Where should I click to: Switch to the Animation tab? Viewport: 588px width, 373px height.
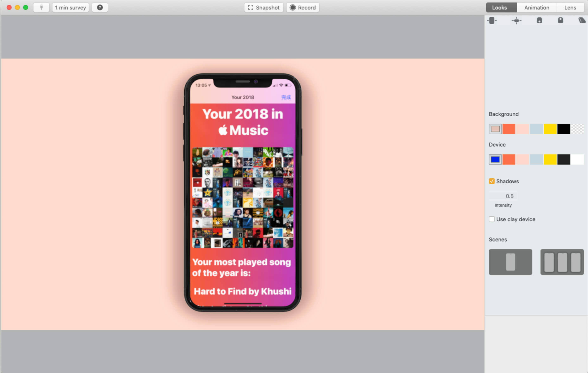[x=537, y=8]
